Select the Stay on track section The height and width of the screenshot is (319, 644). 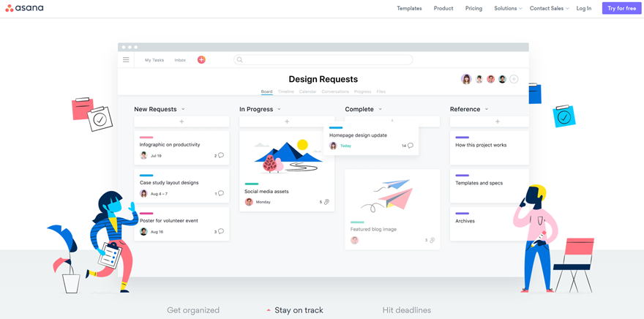pyautogui.click(x=299, y=310)
